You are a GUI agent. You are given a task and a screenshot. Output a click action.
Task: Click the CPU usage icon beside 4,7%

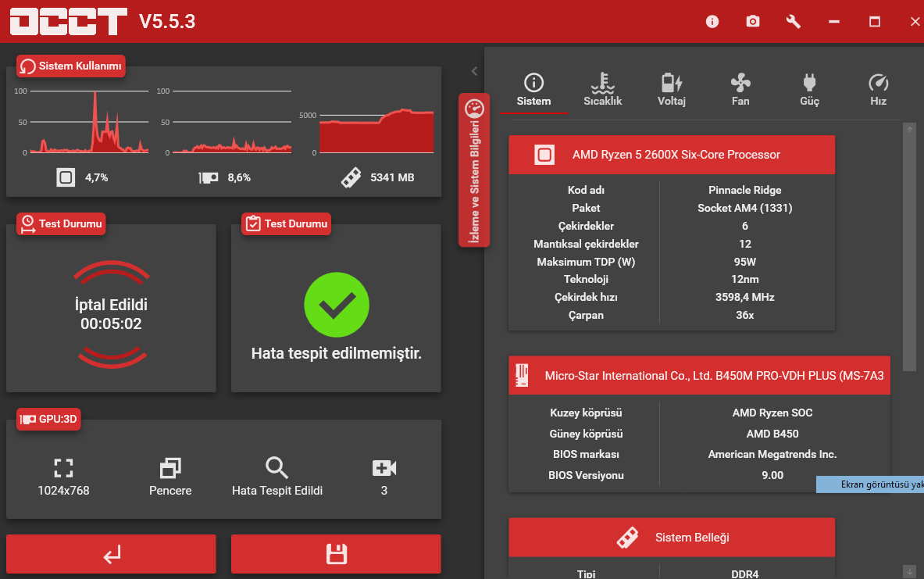pos(66,177)
